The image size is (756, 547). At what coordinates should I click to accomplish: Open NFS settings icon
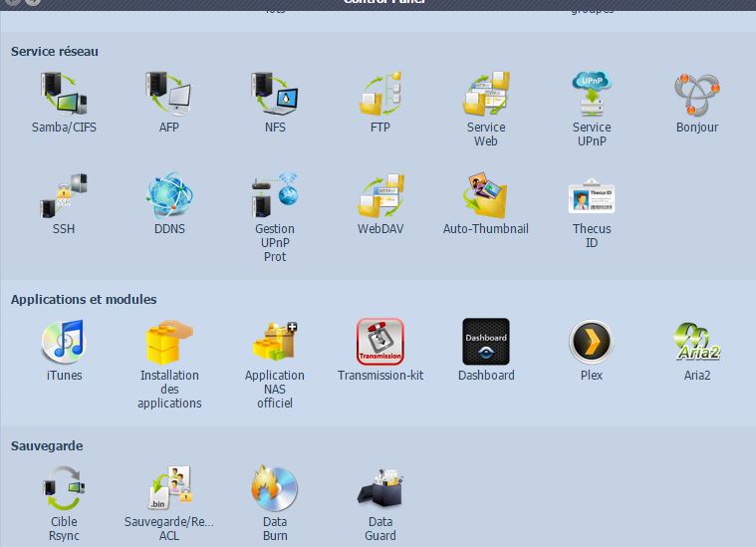(275, 94)
